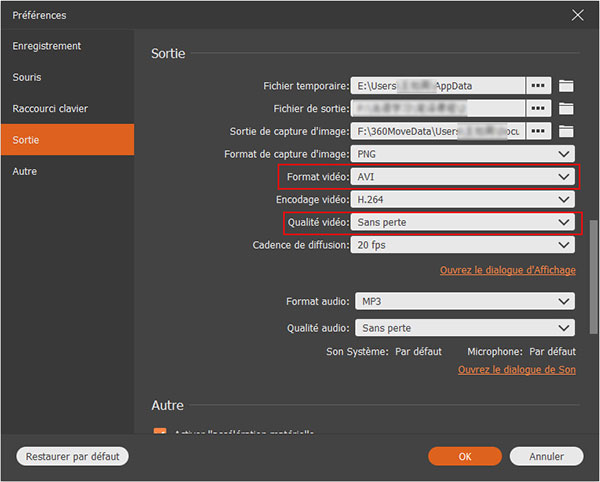Confirm settings with the OK button
The width and height of the screenshot is (600, 482).
coord(465,456)
